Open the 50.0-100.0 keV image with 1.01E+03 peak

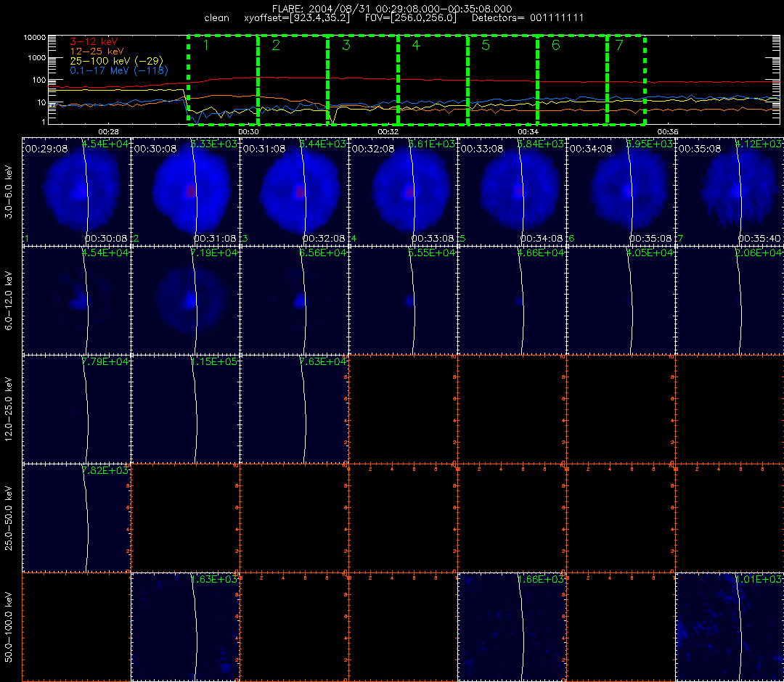[x=730, y=627]
